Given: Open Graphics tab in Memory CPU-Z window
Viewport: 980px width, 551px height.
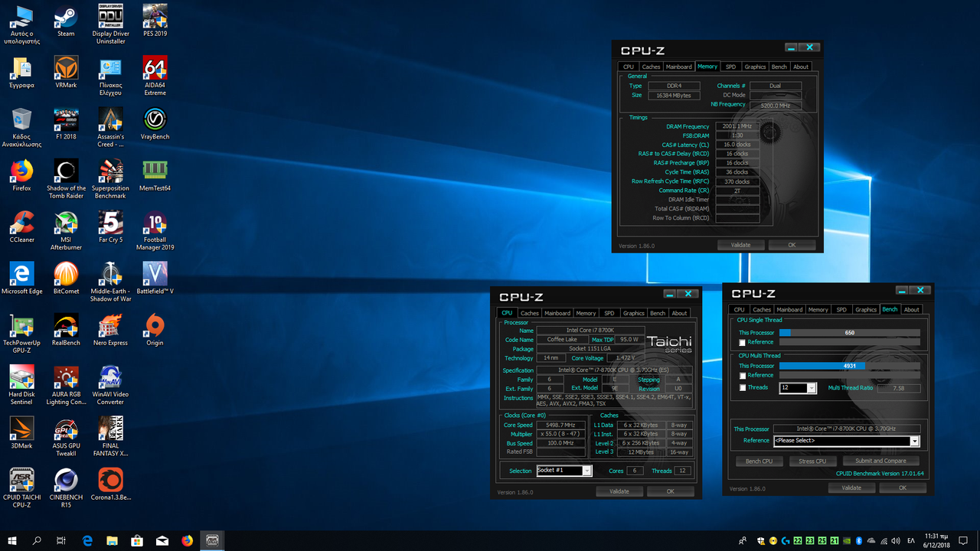Looking at the screenshot, I should pyautogui.click(x=755, y=67).
